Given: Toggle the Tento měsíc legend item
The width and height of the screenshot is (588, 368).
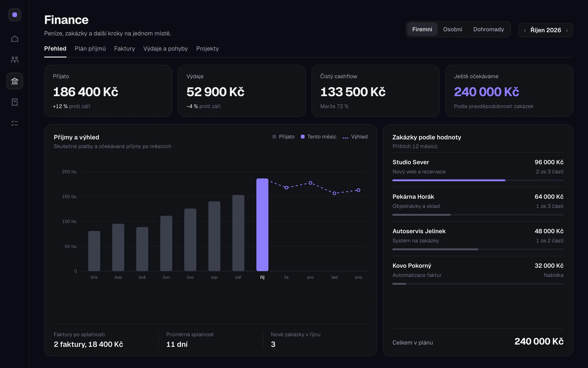Looking at the screenshot, I should click(319, 137).
